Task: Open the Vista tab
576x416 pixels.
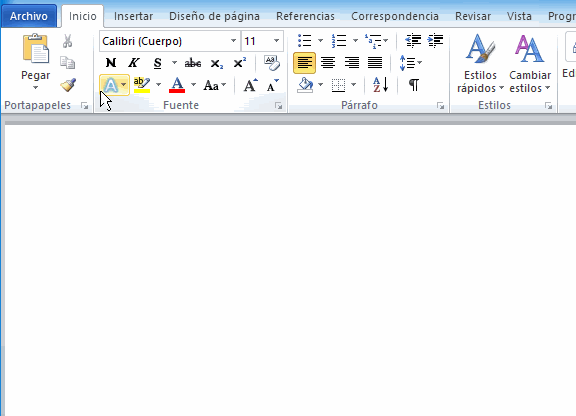Action: click(x=519, y=16)
